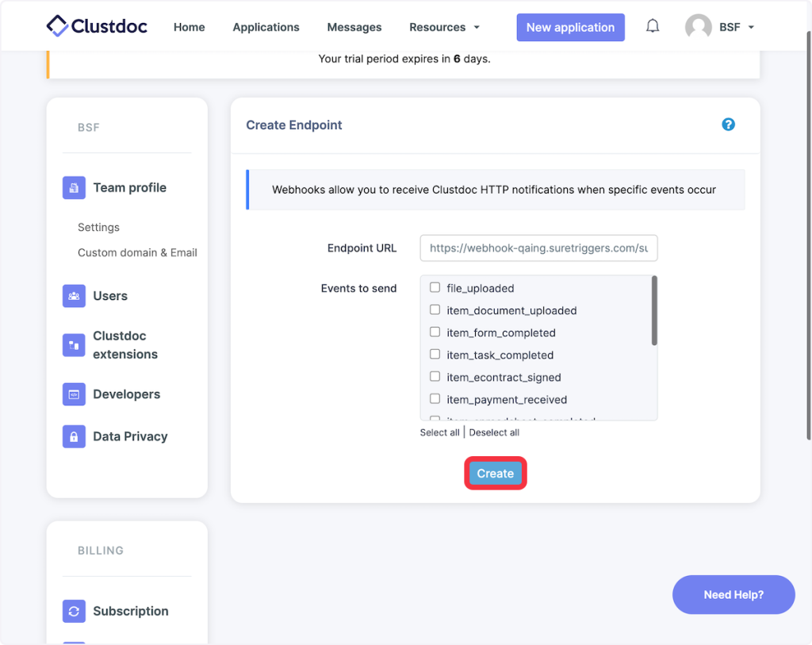
Task: Click the Subscription sidebar icon
Action: coord(74,611)
